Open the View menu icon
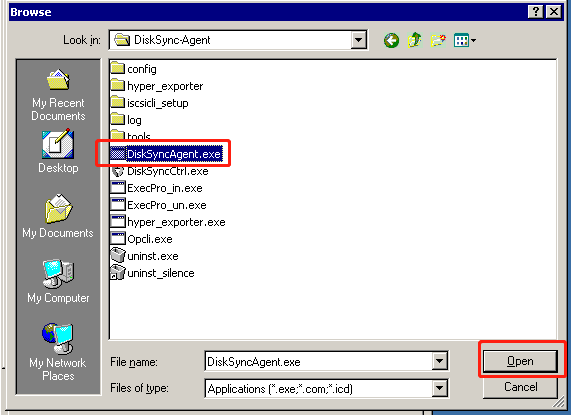This screenshot has height=415, width=571. 465,40
